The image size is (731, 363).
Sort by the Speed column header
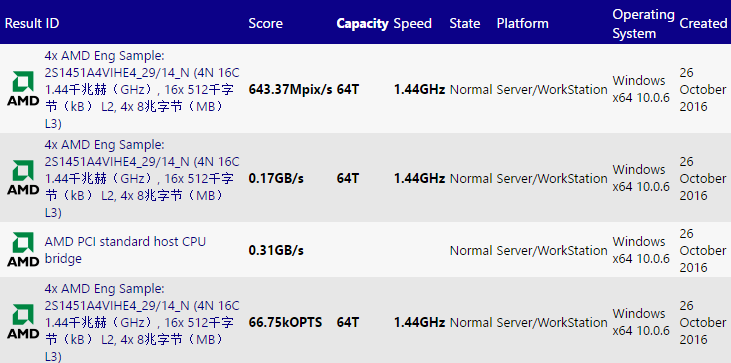[x=413, y=23]
